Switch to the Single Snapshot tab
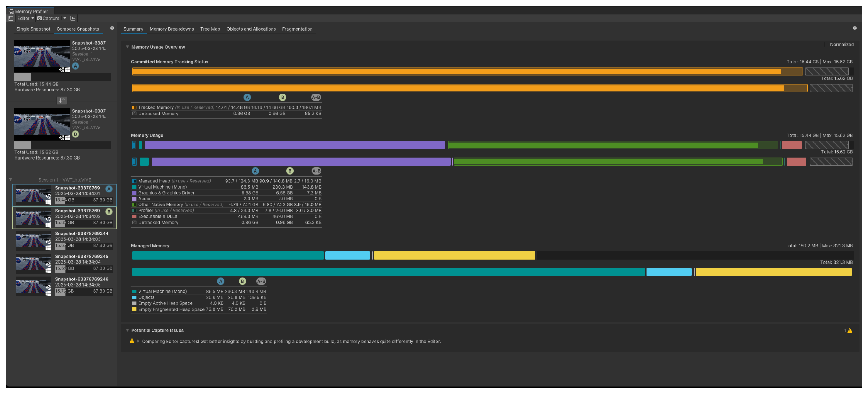Image resolution: width=868 pixels, height=394 pixels. click(x=33, y=29)
